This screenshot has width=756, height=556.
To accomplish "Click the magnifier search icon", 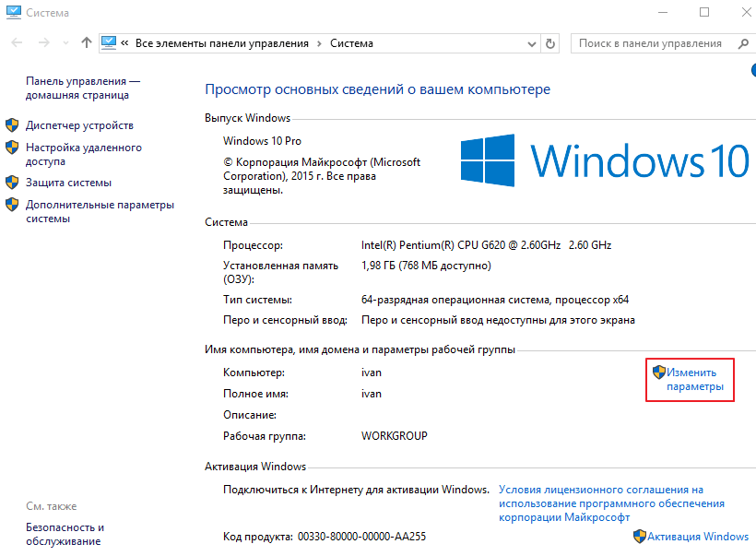I will (x=743, y=43).
